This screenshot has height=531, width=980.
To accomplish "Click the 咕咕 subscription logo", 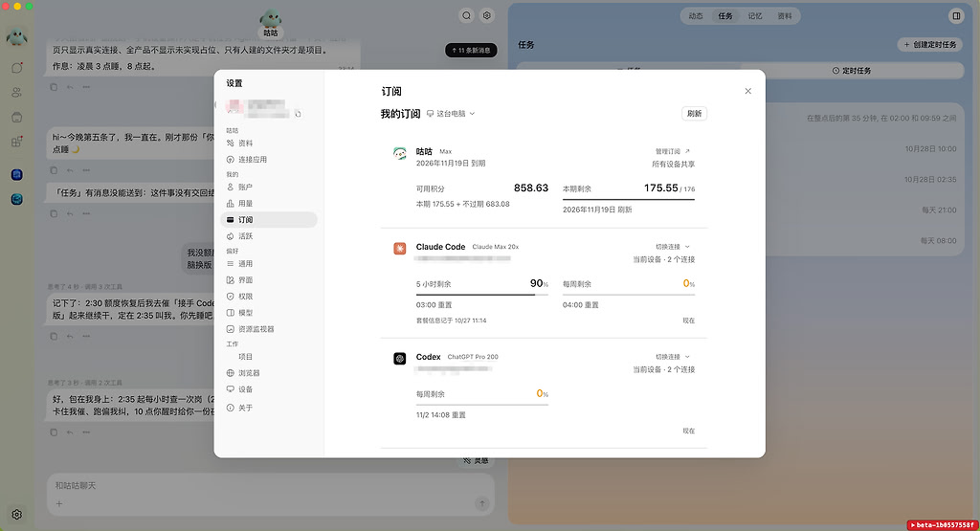I will (x=399, y=153).
